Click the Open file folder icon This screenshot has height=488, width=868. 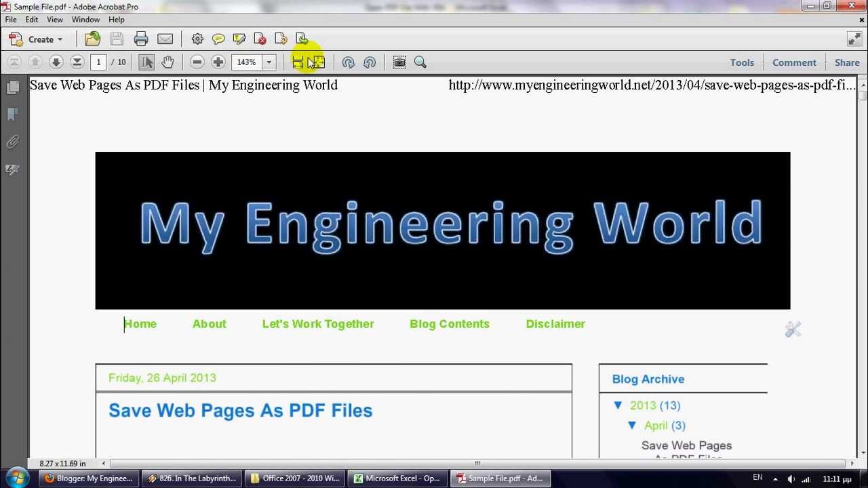(x=93, y=39)
